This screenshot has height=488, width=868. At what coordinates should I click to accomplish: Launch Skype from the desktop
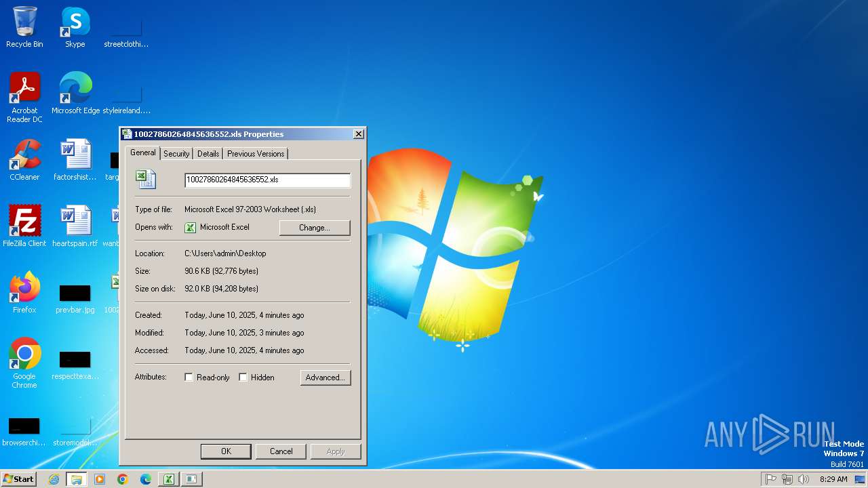(75, 27)
